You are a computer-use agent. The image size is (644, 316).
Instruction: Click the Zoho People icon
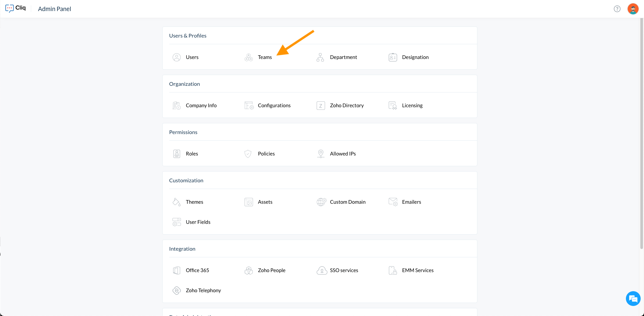(249, 270)
